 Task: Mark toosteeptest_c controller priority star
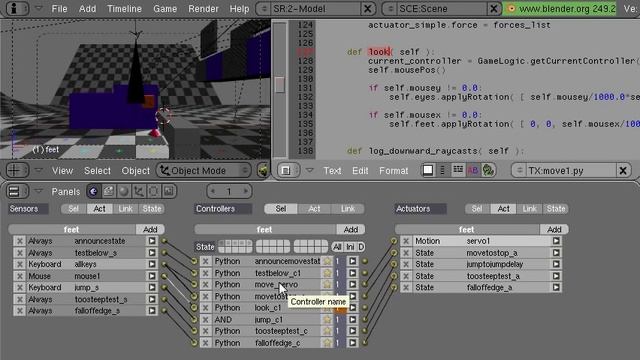327,331
